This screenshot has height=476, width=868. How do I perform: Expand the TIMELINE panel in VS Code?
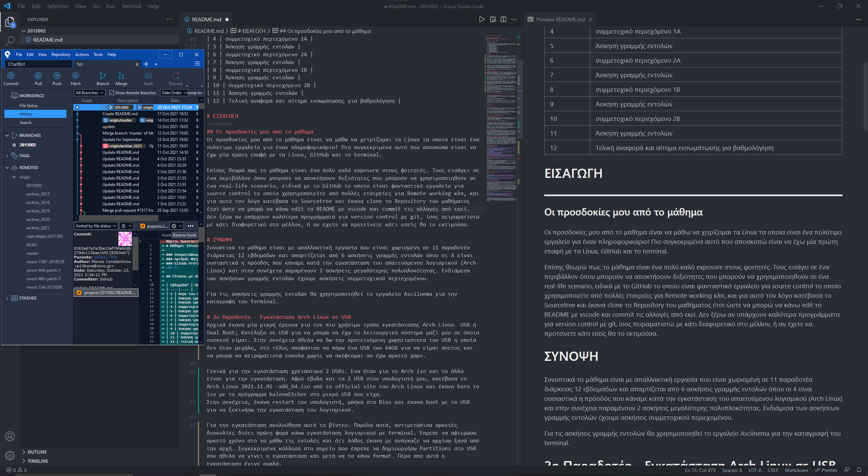(38, 461)
